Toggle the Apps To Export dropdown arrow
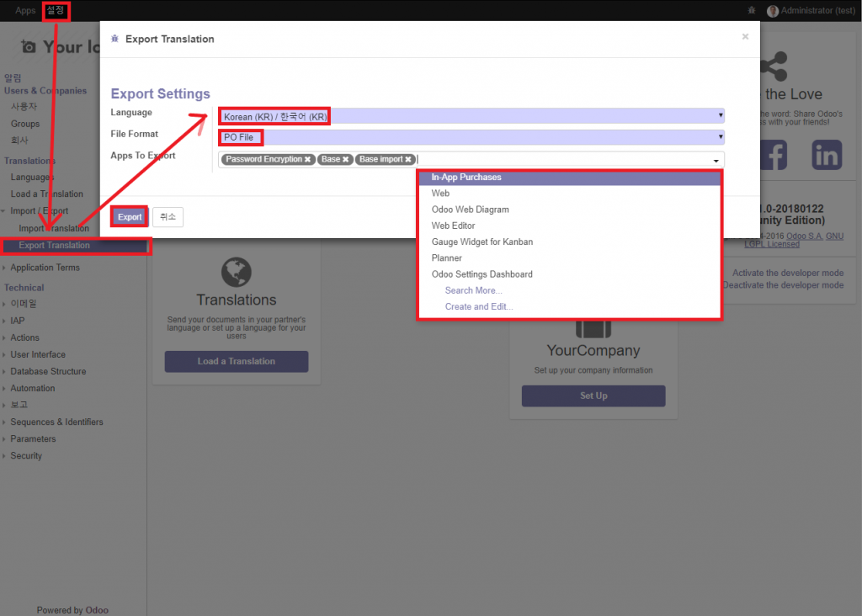The width and height of the screenshot is (862, 616). (x=716, y=161)
